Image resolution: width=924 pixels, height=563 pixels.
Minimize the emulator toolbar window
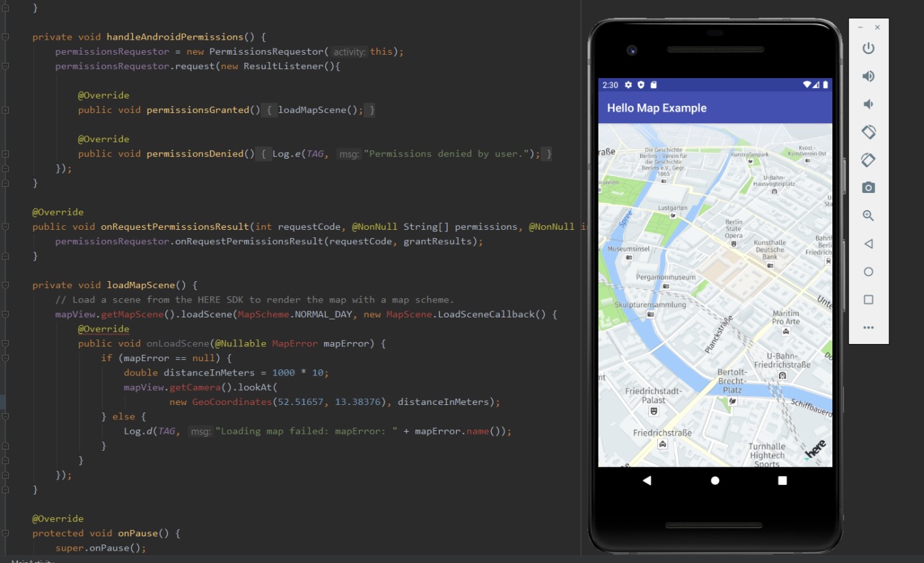[860, 27]
